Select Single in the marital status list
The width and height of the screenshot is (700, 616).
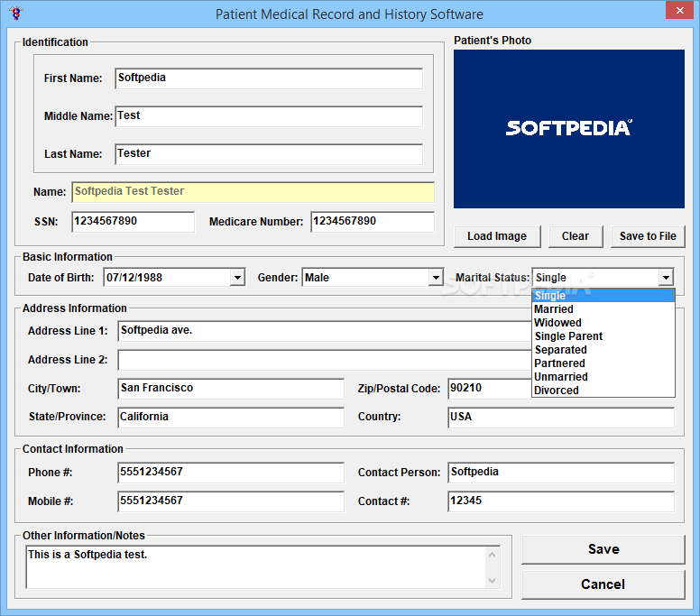point(603,296)
